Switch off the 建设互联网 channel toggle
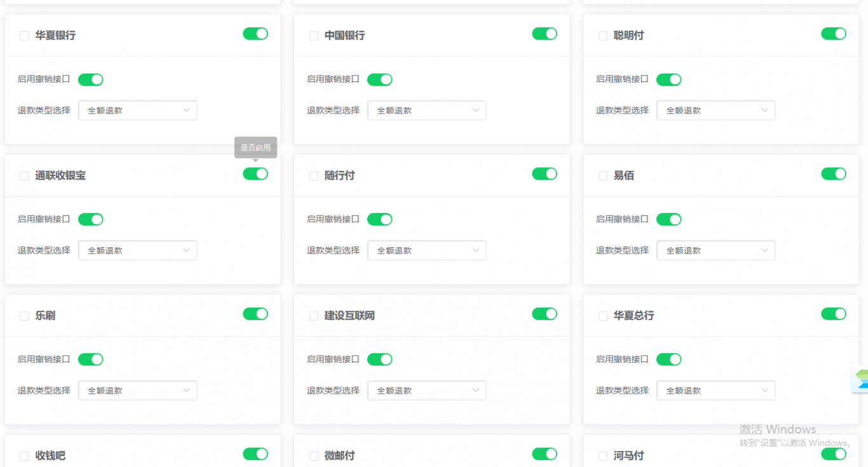This screenshot has height=467, width=868. (x=545, y=314)
